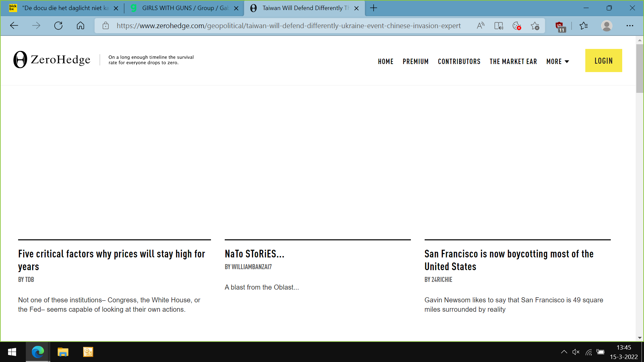Click the browser Refresh icon
644x362 pixels.
(x=58, y=26)
